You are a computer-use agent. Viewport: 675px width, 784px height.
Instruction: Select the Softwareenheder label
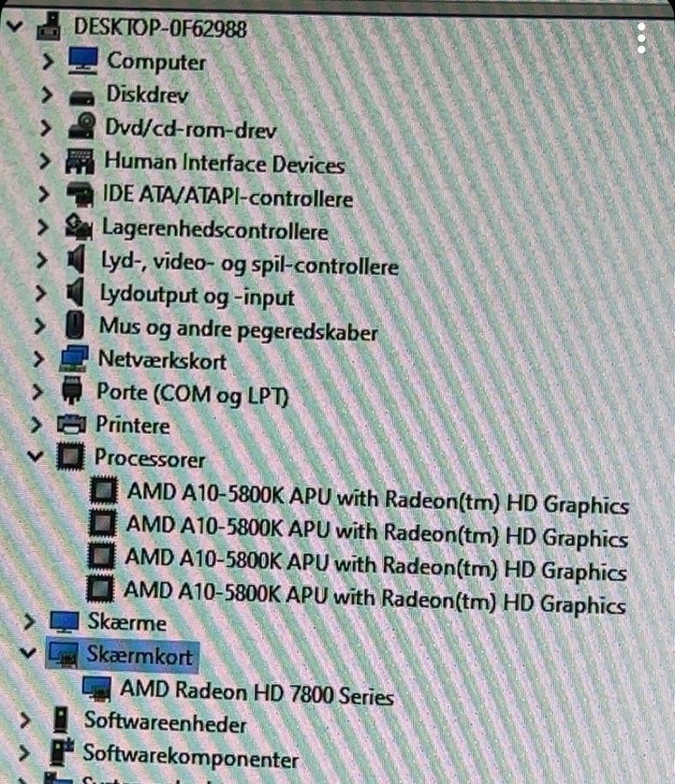pyautogui.click(x=165, y=722)
